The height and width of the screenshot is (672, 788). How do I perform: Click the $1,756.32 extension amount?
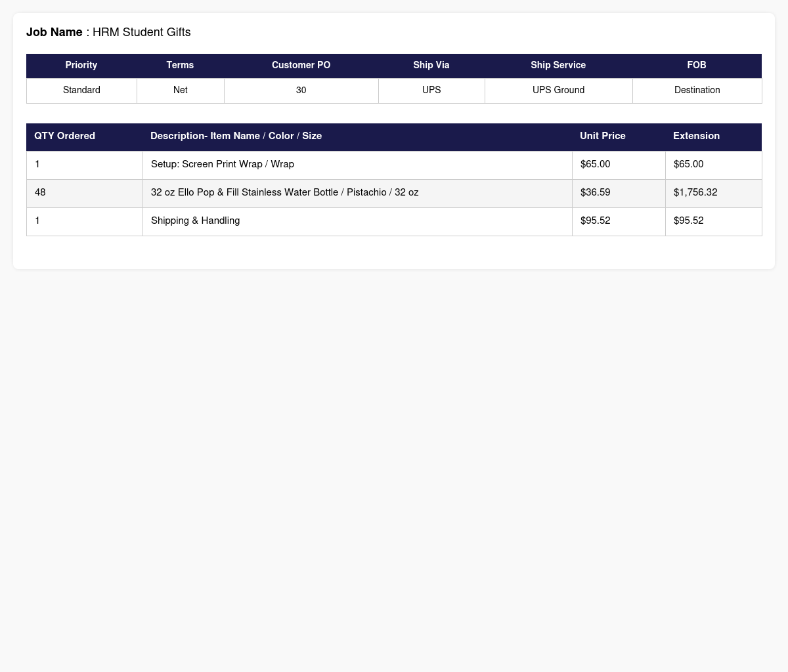[x=695, y=193]
